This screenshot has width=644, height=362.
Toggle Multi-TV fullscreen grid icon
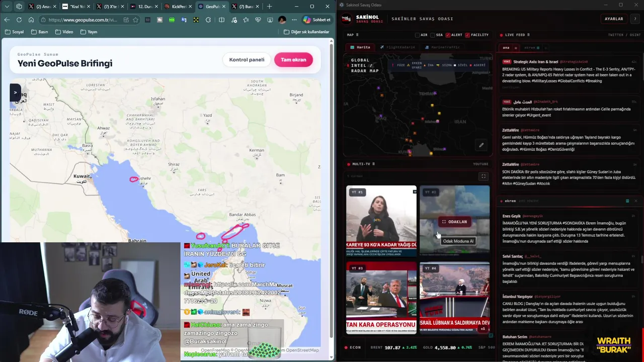coord(484,176)
